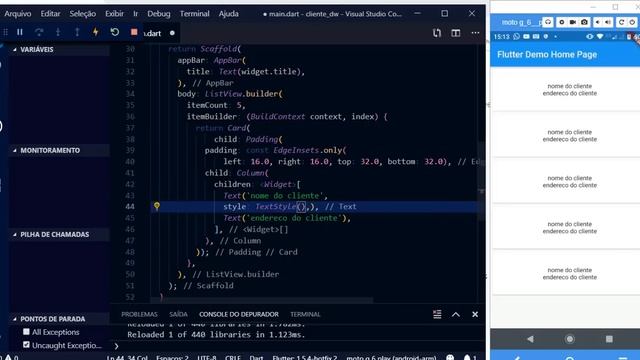Tap the Android recents square in phone mirror
The image size is (640, 360).
609,339
